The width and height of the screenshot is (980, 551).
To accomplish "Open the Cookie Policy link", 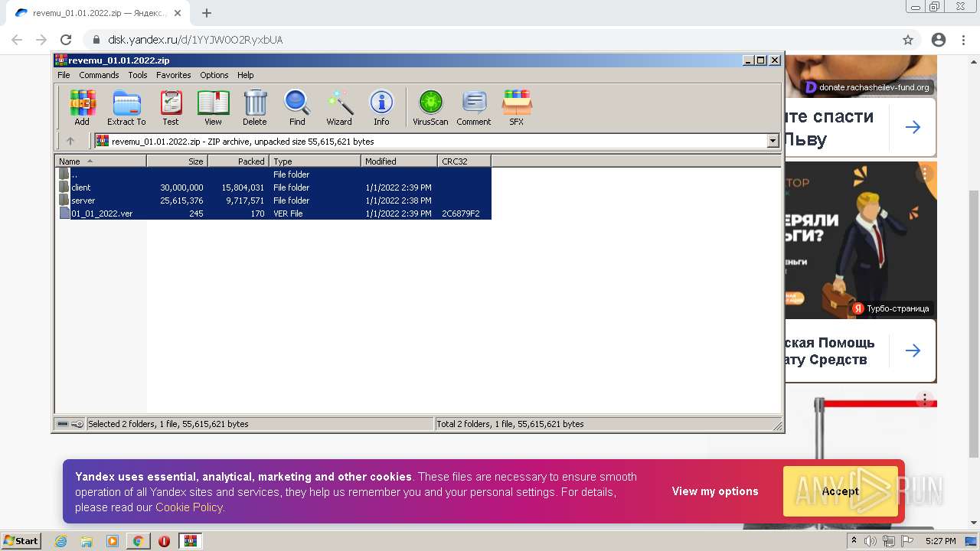I will click(x=189, y=507).
